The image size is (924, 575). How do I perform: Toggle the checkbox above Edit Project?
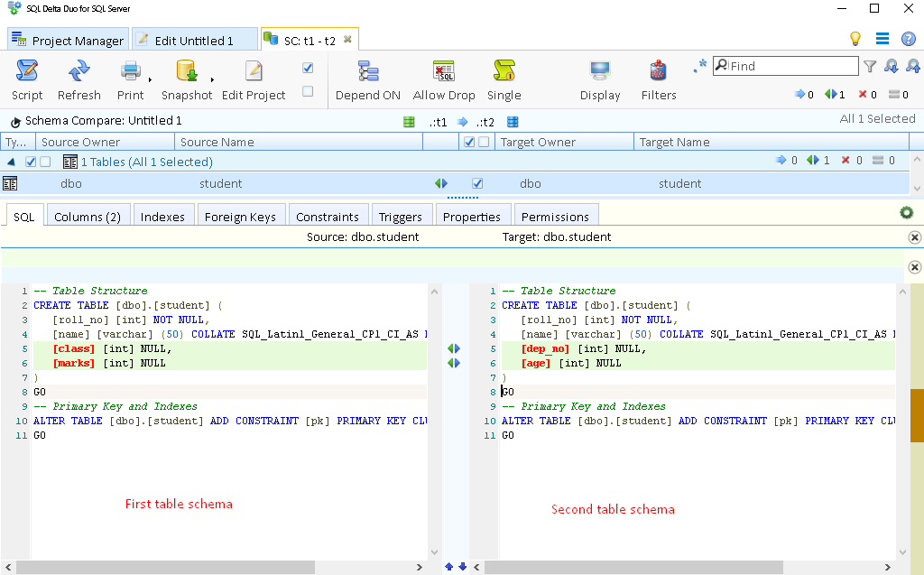308,67
